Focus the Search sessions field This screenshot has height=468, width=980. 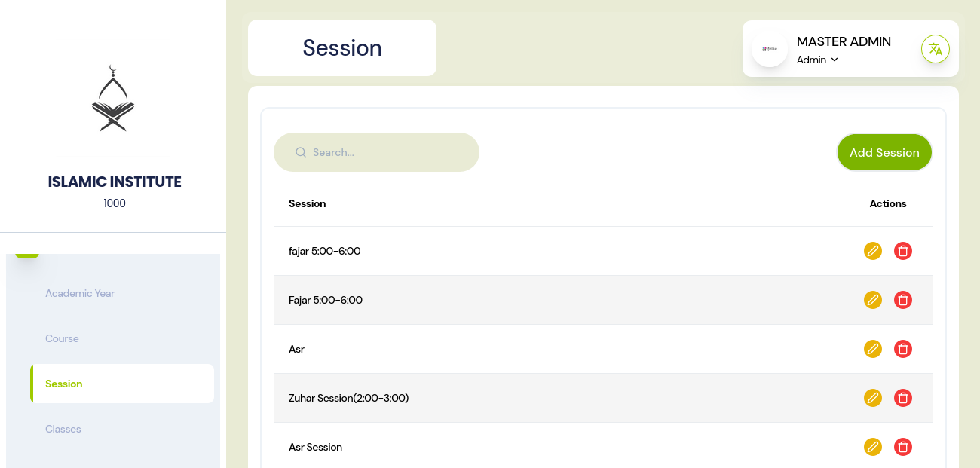(x=384, y=152)
